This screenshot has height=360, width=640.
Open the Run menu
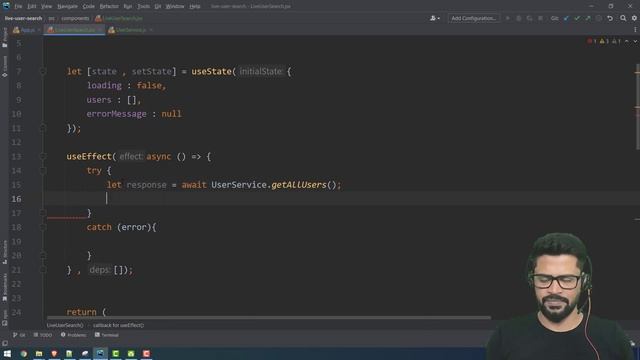(128, 6)
